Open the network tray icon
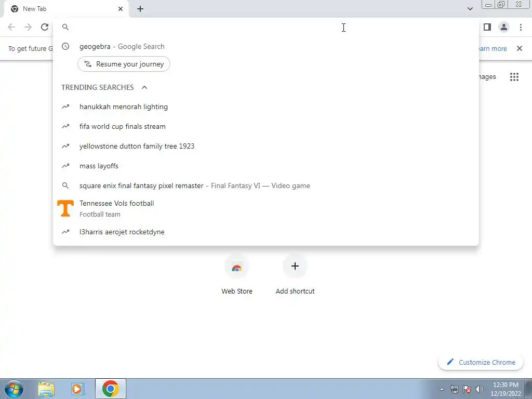Screen dimensions: 532x399 click(x=454, y=389)
